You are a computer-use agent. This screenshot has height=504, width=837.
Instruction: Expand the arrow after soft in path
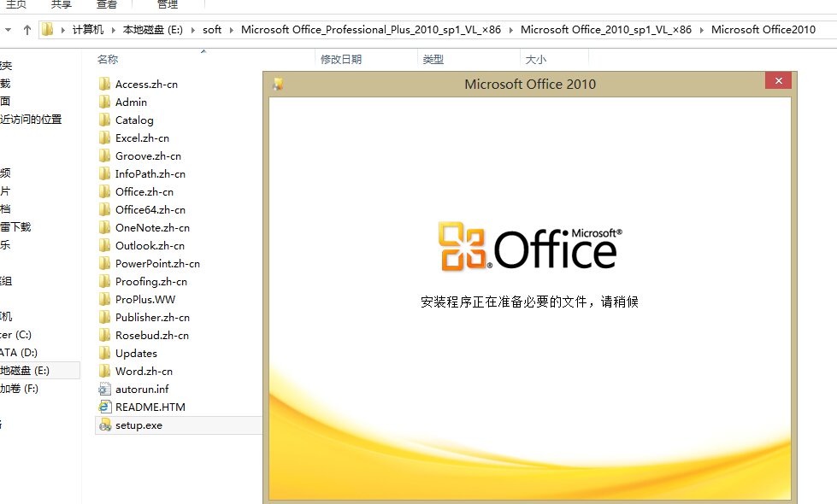231,31
